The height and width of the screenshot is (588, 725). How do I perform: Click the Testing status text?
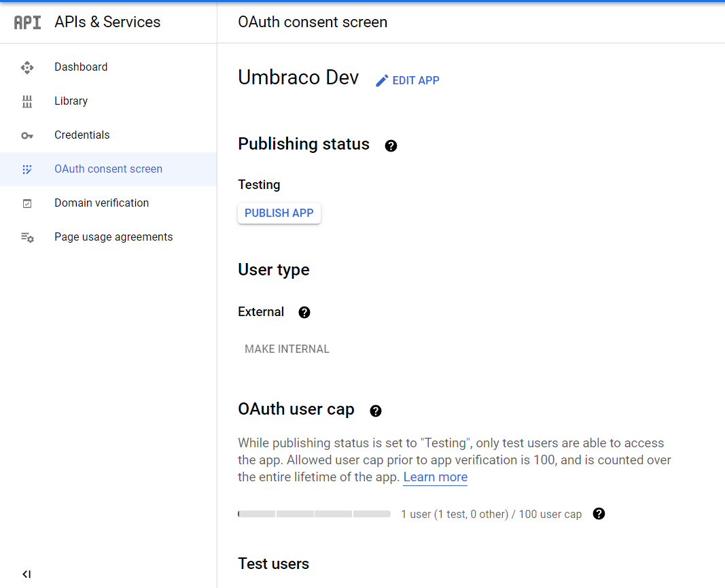(259, 185)
